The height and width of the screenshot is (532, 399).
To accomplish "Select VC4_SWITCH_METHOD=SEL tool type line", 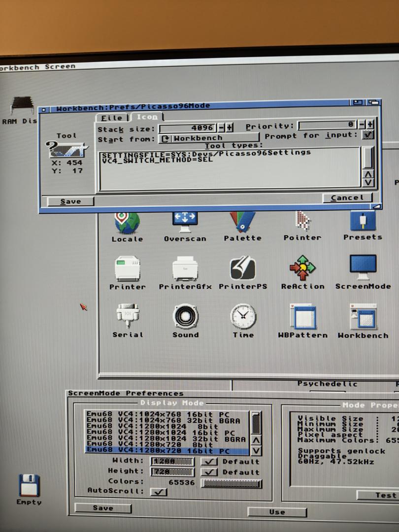I will click(158, 159).
